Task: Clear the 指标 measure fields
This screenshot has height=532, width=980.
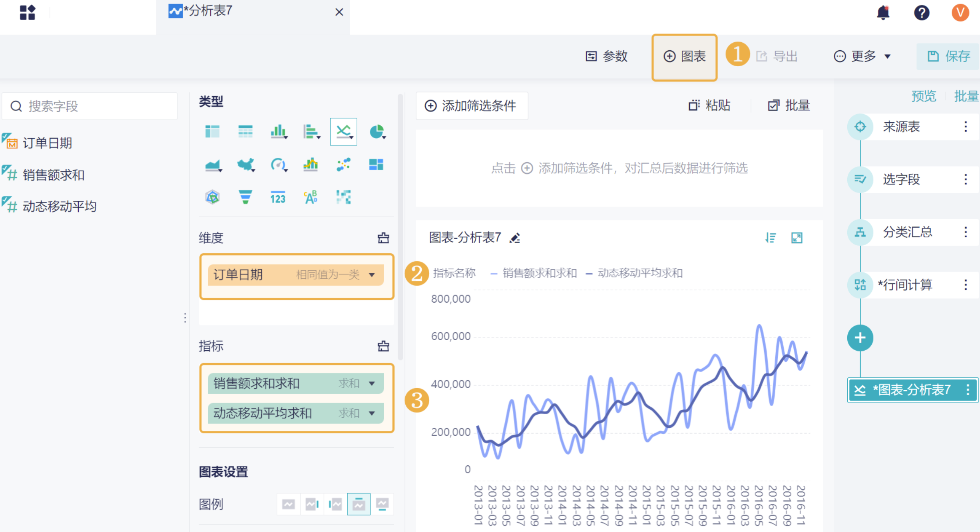Action: click(383, 346)
